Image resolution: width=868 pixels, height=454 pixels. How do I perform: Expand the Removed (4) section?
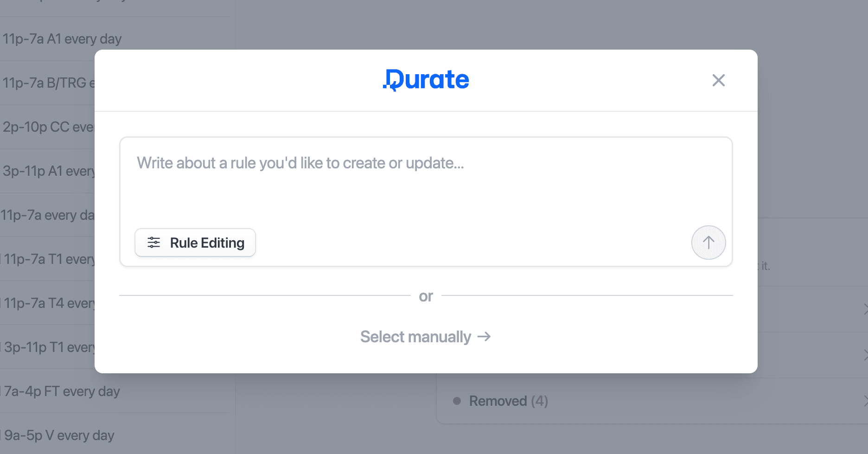click(652, 401)
